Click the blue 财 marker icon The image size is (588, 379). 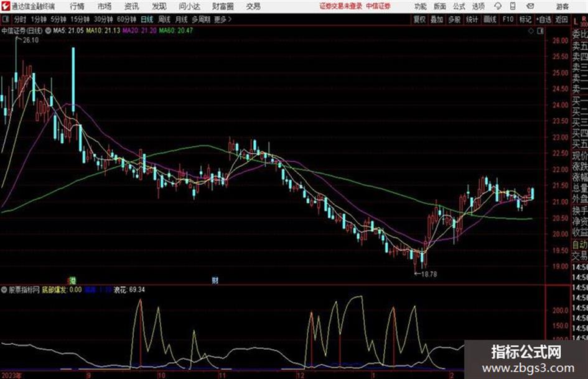pos(215,280)
